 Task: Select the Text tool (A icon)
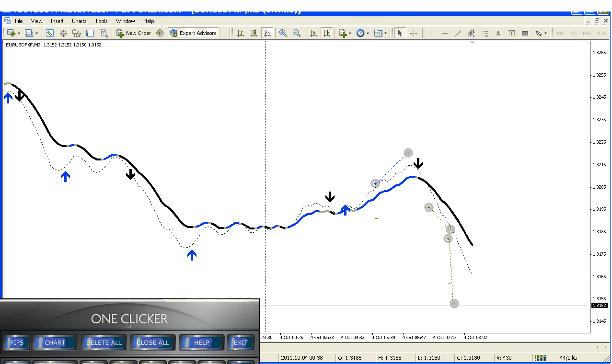pos(498,33)
